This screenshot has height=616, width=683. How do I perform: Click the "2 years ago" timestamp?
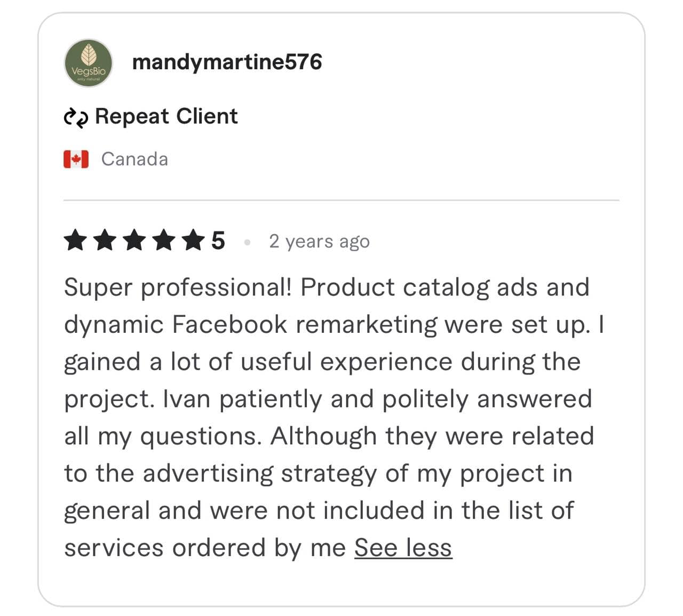319,241
